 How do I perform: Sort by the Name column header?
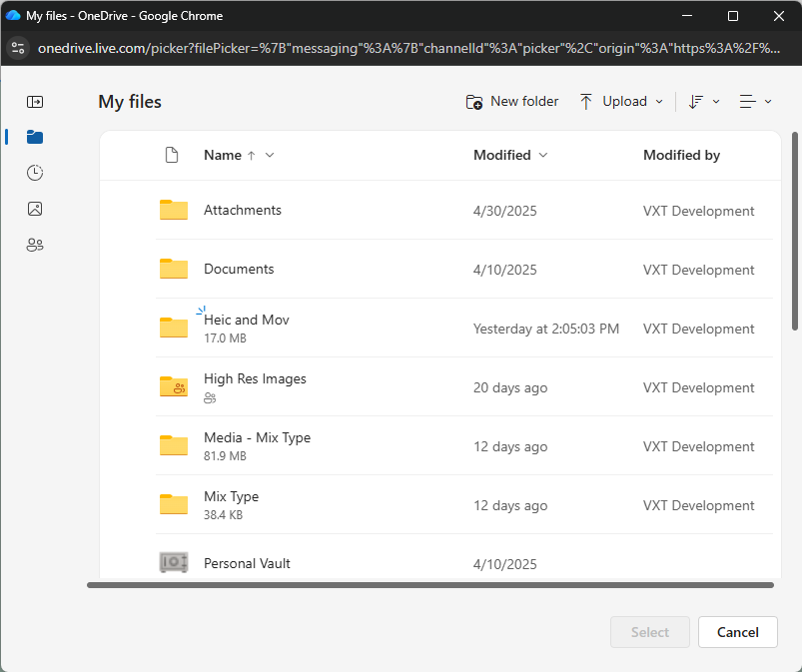click(x=223, y=155)
